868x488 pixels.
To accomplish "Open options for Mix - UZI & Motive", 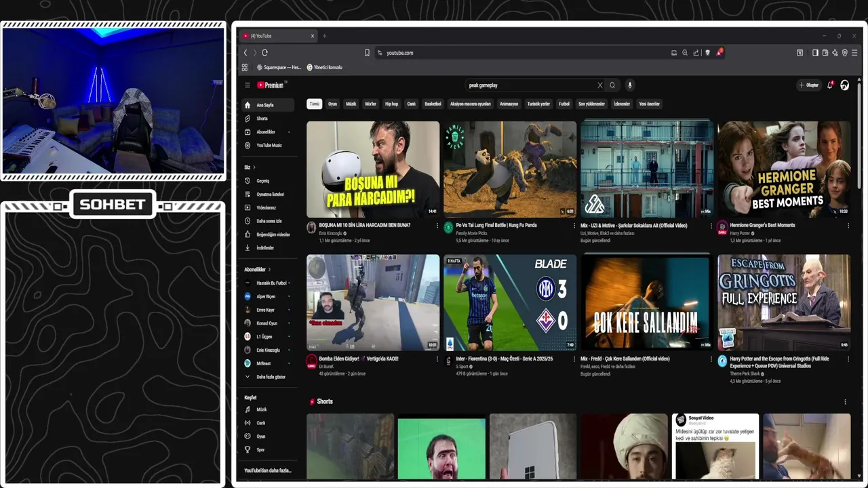I will click(x=711, y=226).
